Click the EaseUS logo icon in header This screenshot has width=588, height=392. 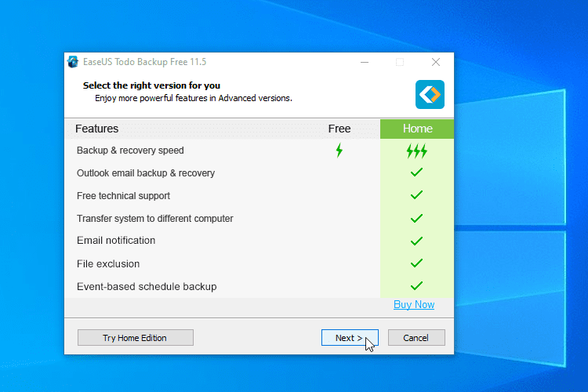tap(430, 94)
